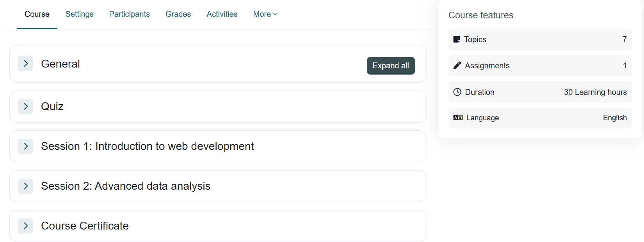Click the Quiz section title
Viewport: 644px width, 242px height.
coord(52,106)
